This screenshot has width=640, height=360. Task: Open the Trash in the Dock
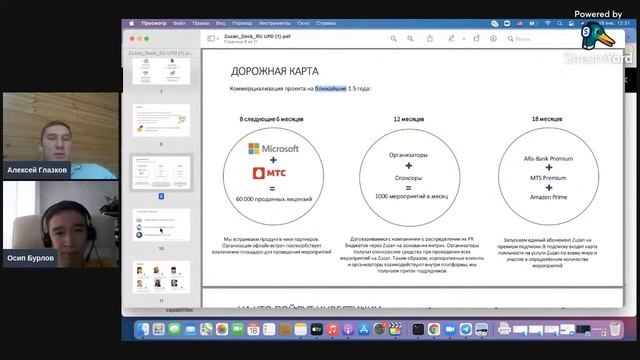pyautogui.click(x=615, y=329)
